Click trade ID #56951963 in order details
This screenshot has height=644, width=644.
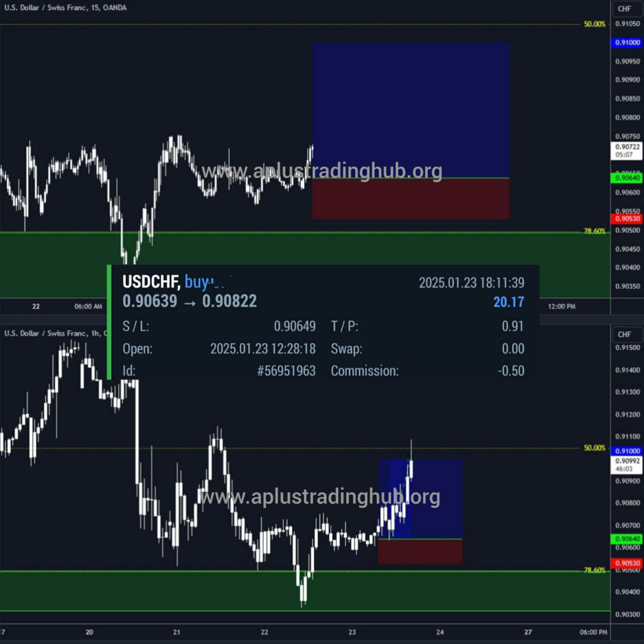[286, 371]
